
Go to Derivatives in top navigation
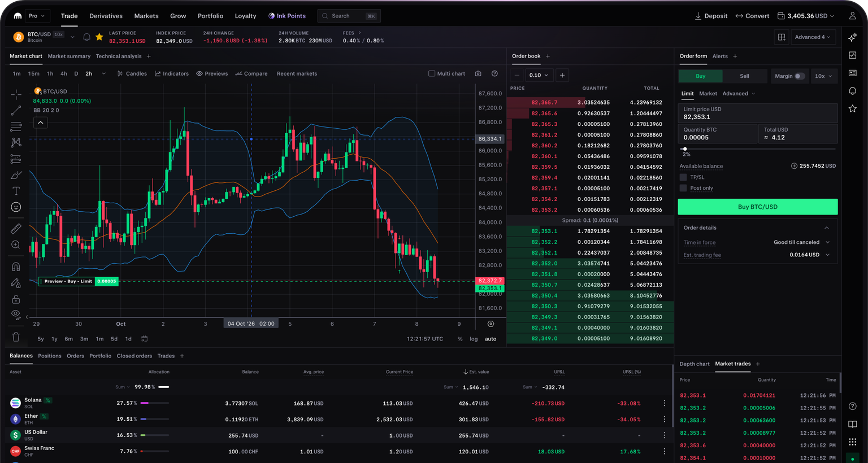coord(106,16)
